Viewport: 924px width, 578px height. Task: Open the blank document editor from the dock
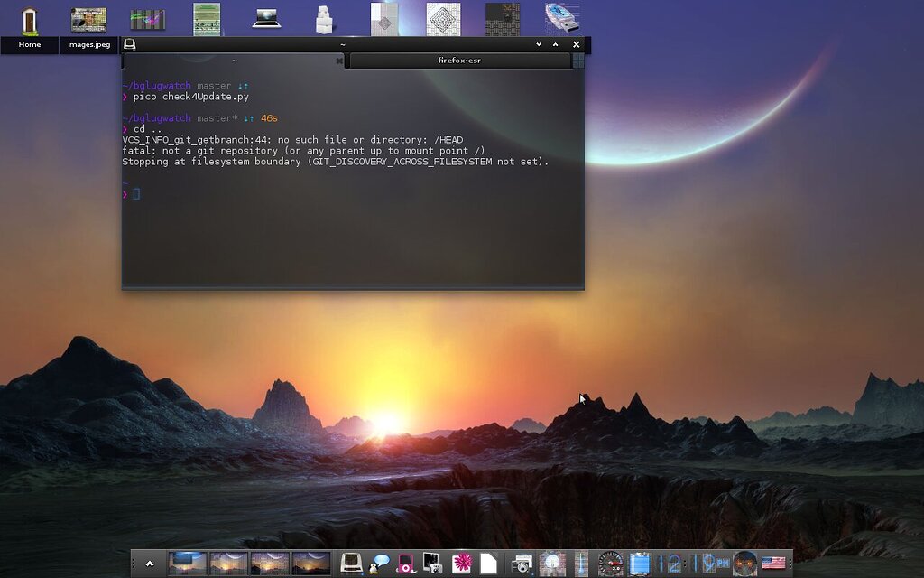point(489,563)
